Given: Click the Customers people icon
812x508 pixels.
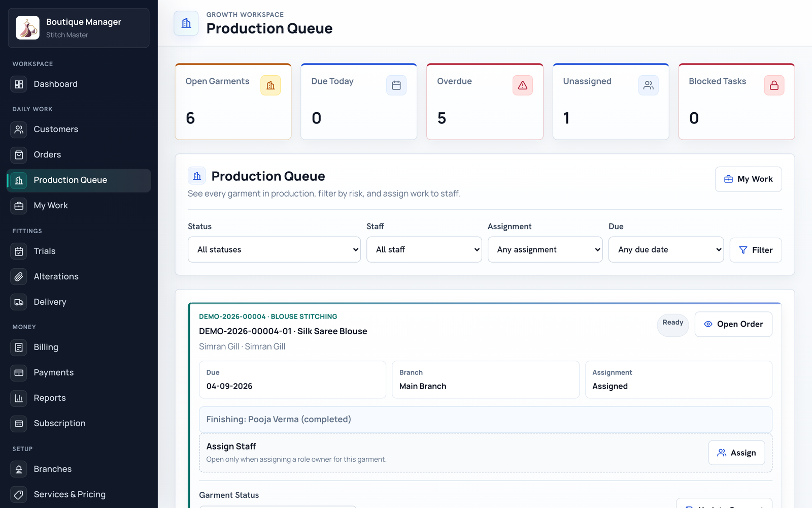Looking at the screenshot, I should pos(19,130).
